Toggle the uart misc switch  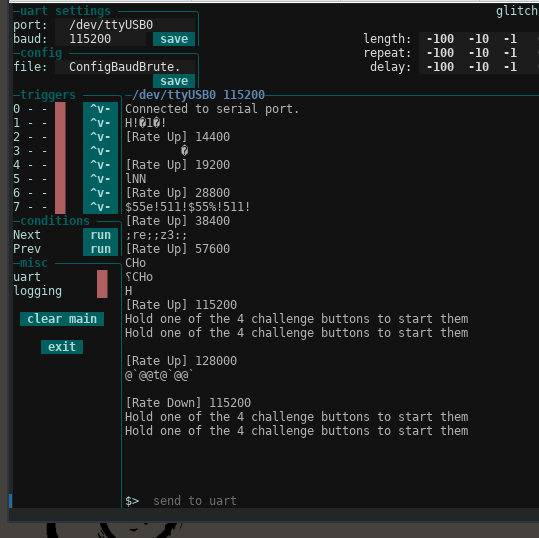[102, 277]
